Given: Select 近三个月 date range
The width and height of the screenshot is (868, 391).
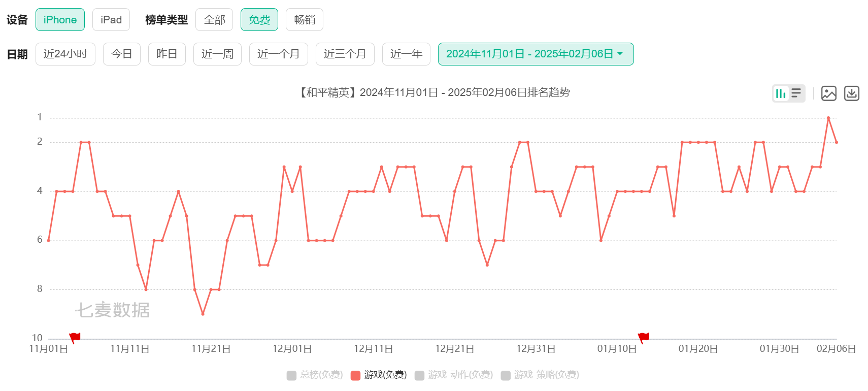Looking at the screenshot, I should (x=345, y=54).
